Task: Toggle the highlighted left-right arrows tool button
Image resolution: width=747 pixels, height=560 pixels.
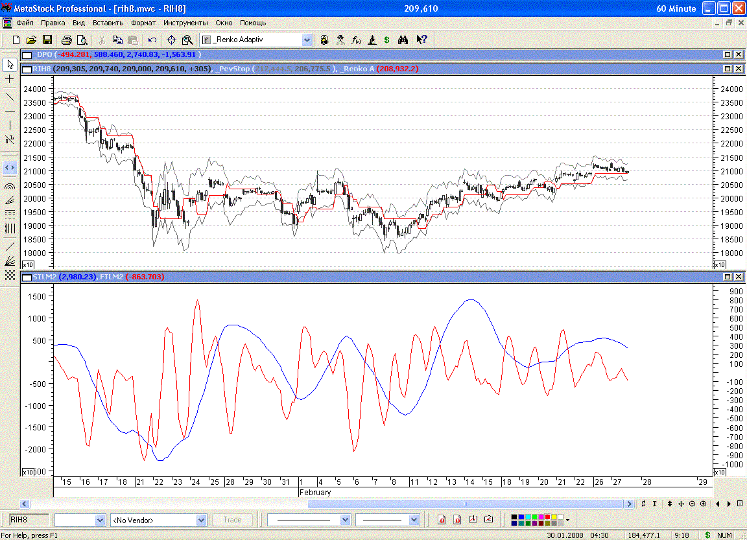Action: 10,168
